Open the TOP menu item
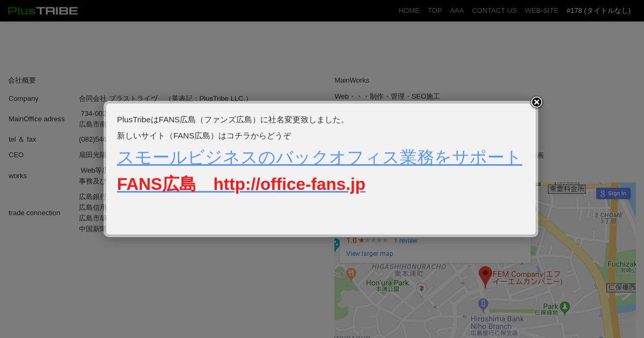Image resolution: width=644 pixels, height=338 pixels. pos(435,11)
